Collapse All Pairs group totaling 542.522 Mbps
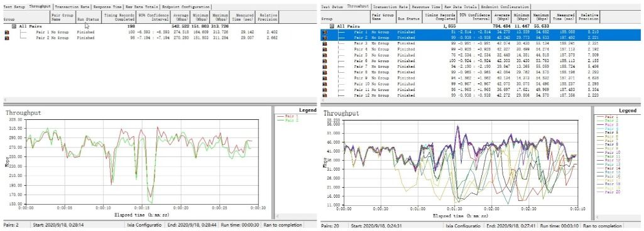 click(14, 26)
